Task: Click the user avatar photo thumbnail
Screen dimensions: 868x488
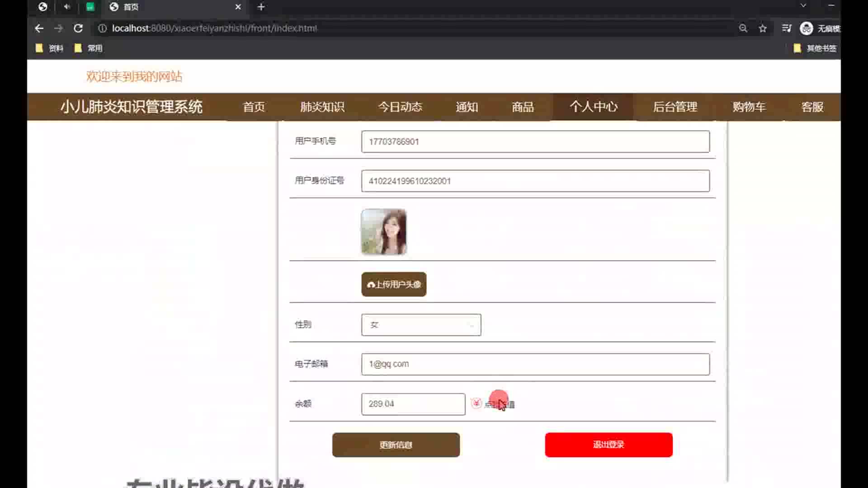Action: click(384, 232)
